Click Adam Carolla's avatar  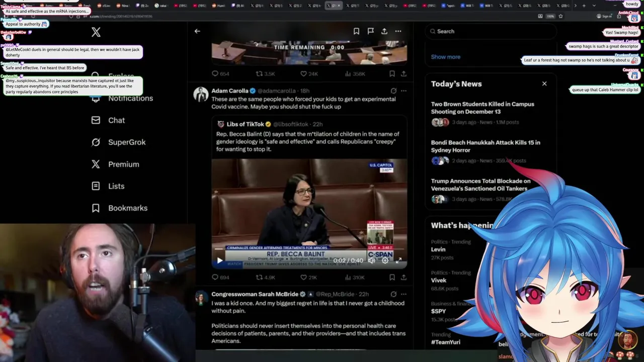click(201, 95)
